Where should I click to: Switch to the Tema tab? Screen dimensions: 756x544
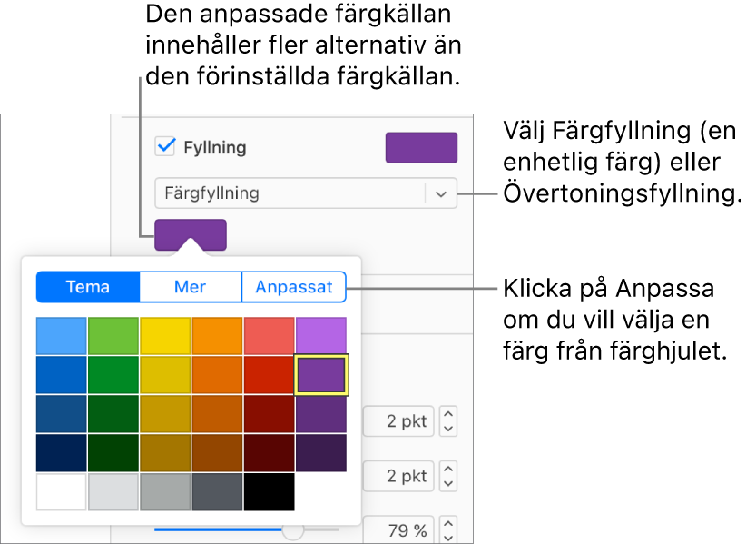(x=88, y=287)
